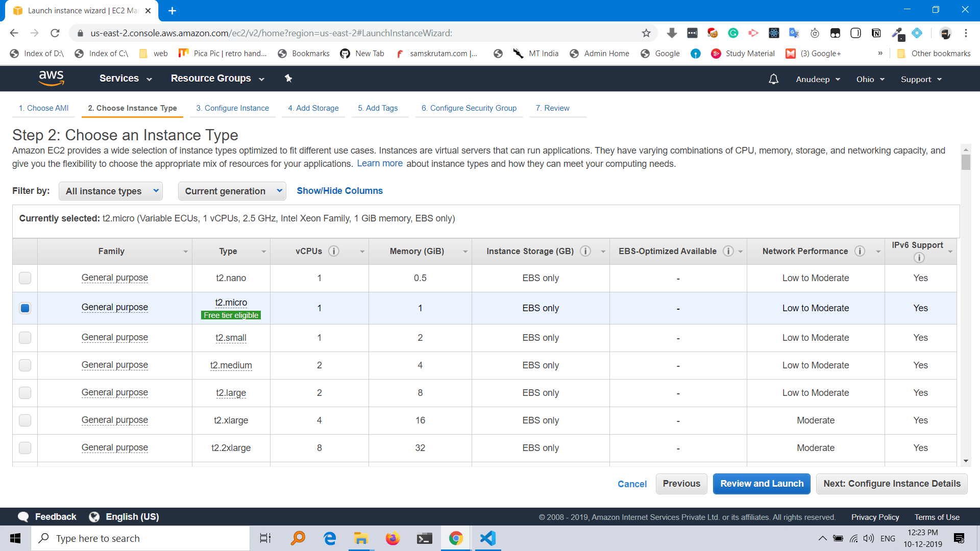Open the Task View taskbar icon
Viewport: 980px width, 551px height.
[265, 538]
